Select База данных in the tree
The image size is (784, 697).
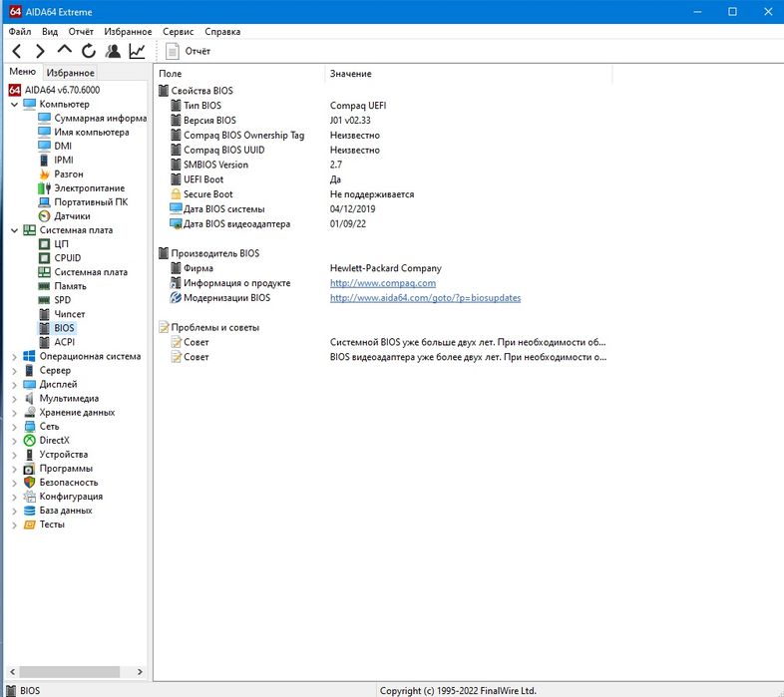pos(66,511)
